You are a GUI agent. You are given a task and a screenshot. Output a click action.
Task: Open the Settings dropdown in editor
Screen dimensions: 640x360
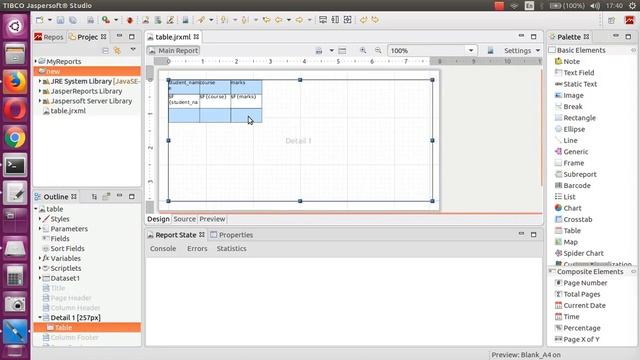click(522, 51)
